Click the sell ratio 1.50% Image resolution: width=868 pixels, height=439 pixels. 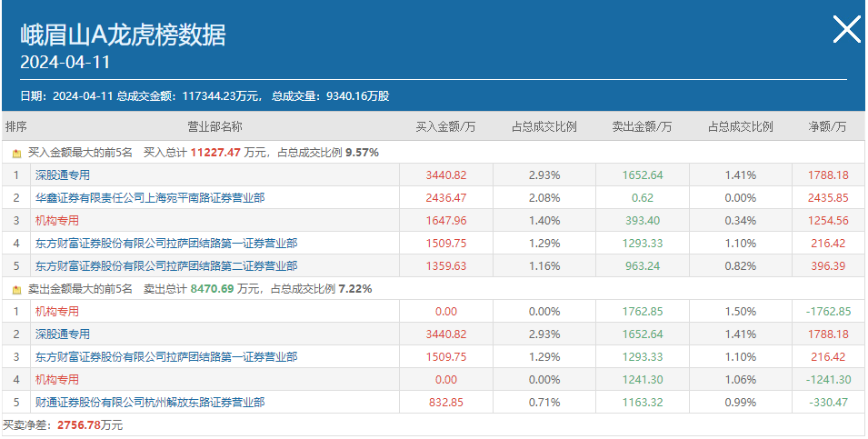(741, 312)
